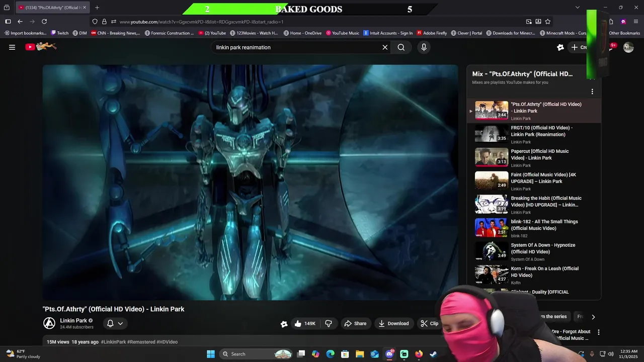Open a new browser tab
Image resolution: width=644 pixels, height=362 pixels.
pyautogui.click(x=97, y=8)
